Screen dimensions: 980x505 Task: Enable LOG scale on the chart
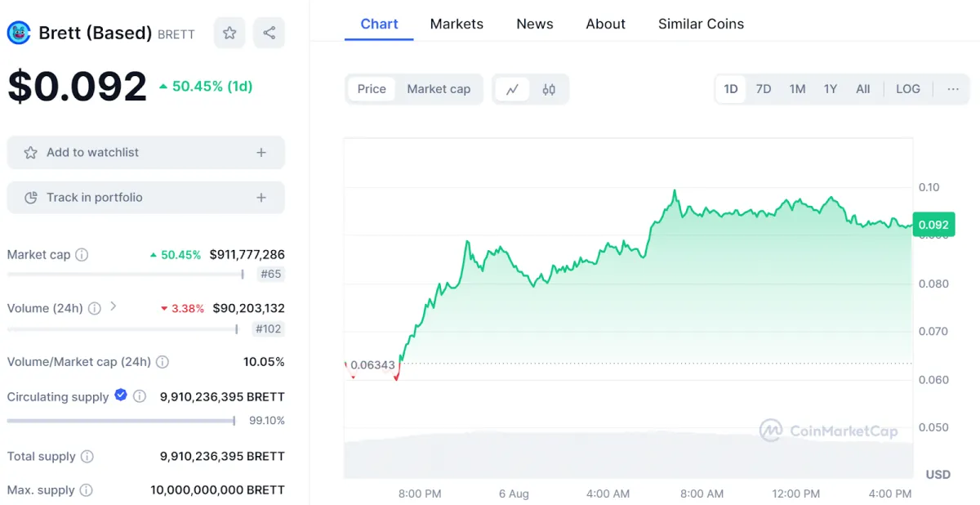[907, 88]
